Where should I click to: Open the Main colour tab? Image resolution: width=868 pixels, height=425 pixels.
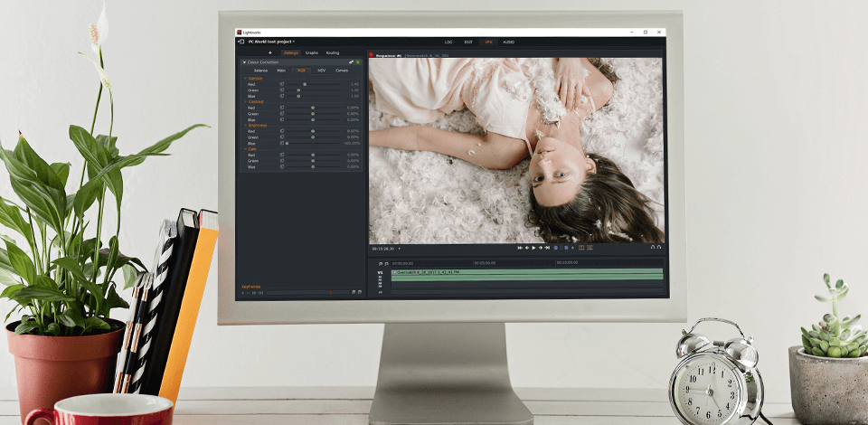[281, 71]
